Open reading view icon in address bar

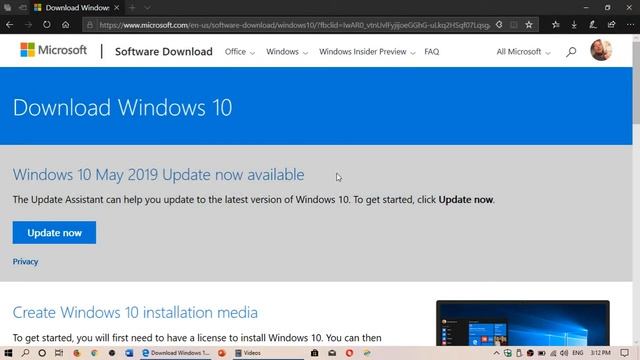pos(514,25)
